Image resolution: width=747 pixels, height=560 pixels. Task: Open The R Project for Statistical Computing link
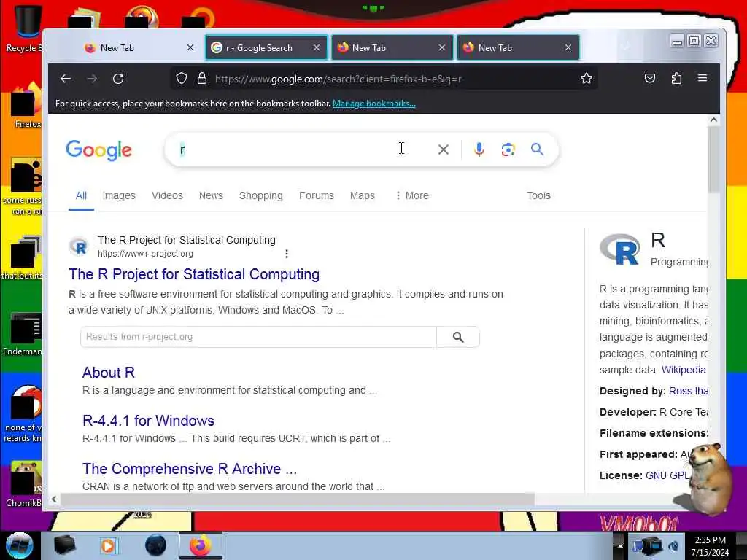point(194,274)
